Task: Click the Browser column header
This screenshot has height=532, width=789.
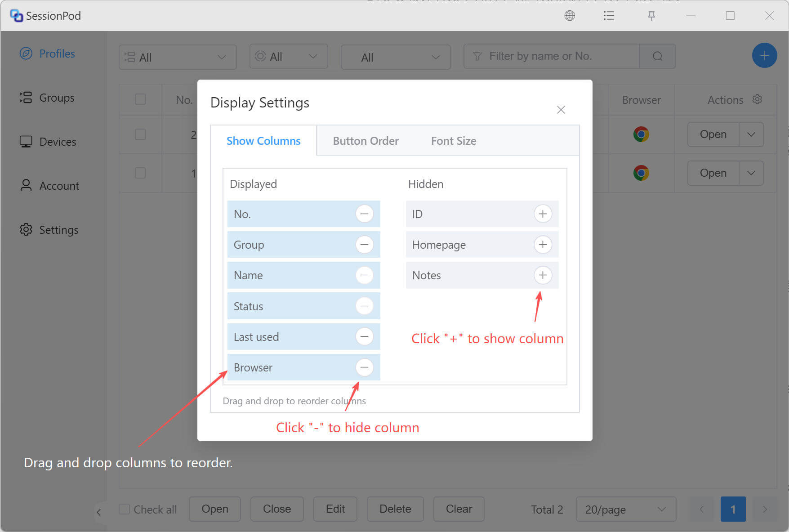Action: (x=641, y=100)
